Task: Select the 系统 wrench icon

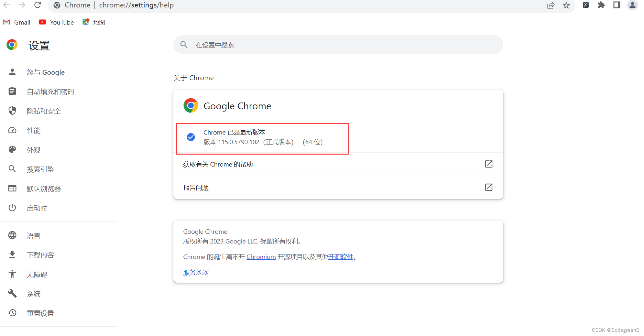Action: 12,293
